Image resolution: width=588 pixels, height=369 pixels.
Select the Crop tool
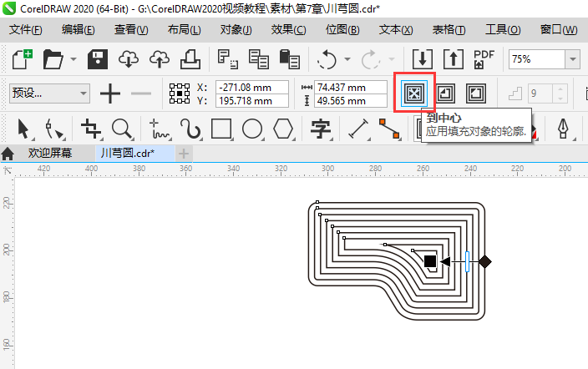[90, 129]
